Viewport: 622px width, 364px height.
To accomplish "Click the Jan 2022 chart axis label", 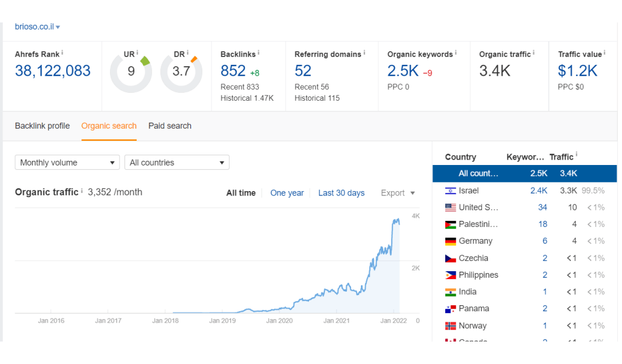I will click(394, 321).
